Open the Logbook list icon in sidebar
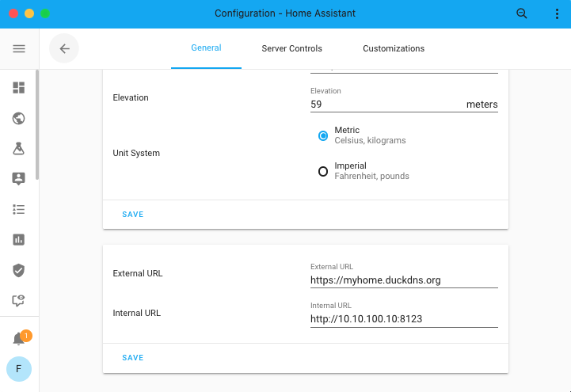 click(x=18, y=209)
